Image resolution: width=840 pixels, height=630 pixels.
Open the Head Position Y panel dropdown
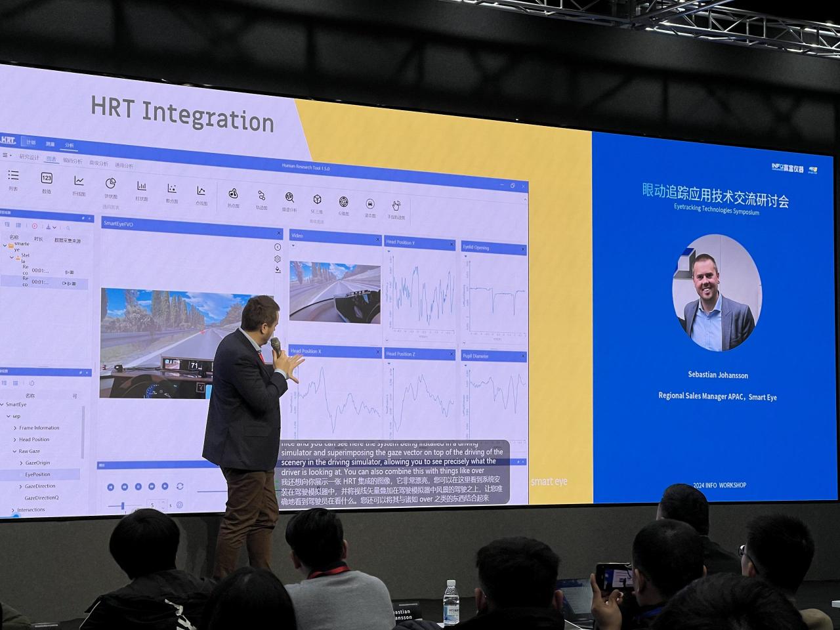pyautogui.click(x=388, y=251)
